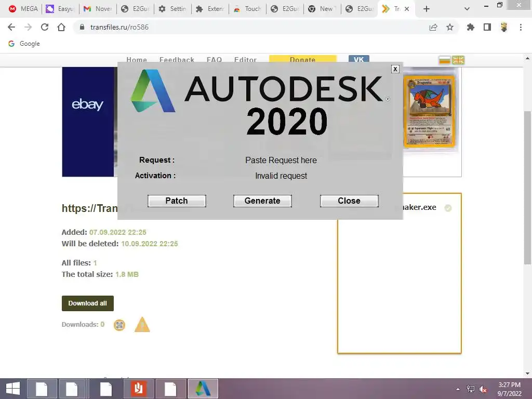Screen dimensions: 532x399
Task: Switch to the Extensions tab
Action: pos(210,9)
